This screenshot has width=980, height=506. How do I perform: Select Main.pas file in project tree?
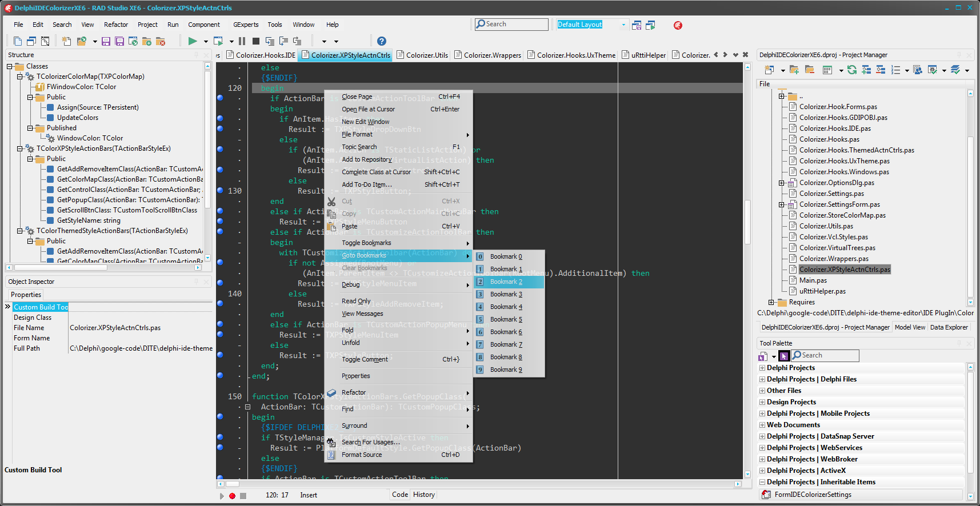click(x=813, y=280)
